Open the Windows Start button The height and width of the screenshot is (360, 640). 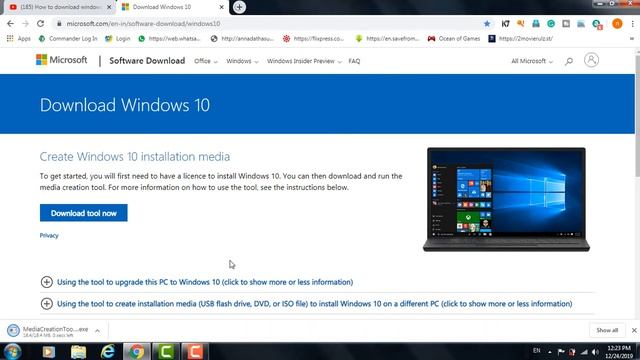[x=12, y=351]
